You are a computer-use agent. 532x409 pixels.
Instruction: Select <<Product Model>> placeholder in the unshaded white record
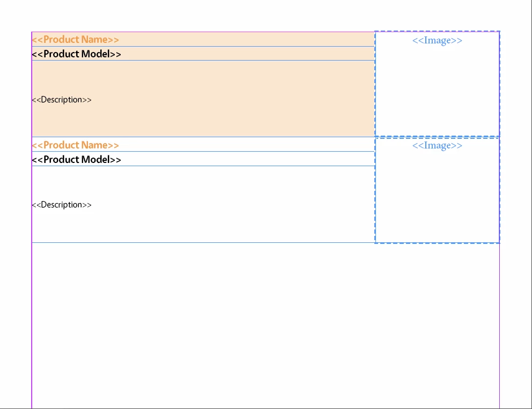pos(76,160)
